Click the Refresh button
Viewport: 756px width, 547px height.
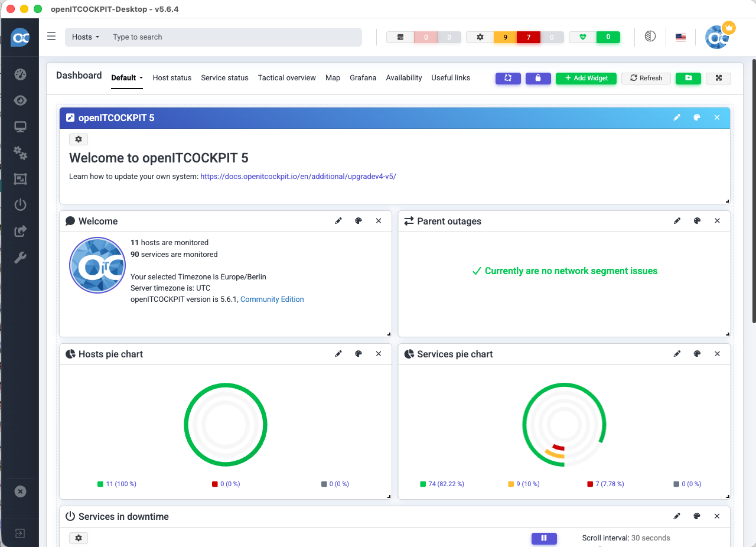646,78
